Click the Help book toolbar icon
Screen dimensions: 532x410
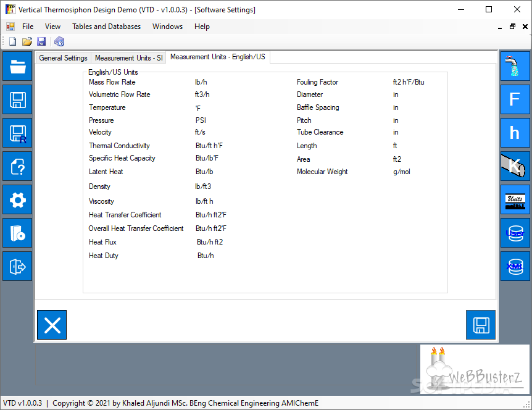[x=59, y=42]
